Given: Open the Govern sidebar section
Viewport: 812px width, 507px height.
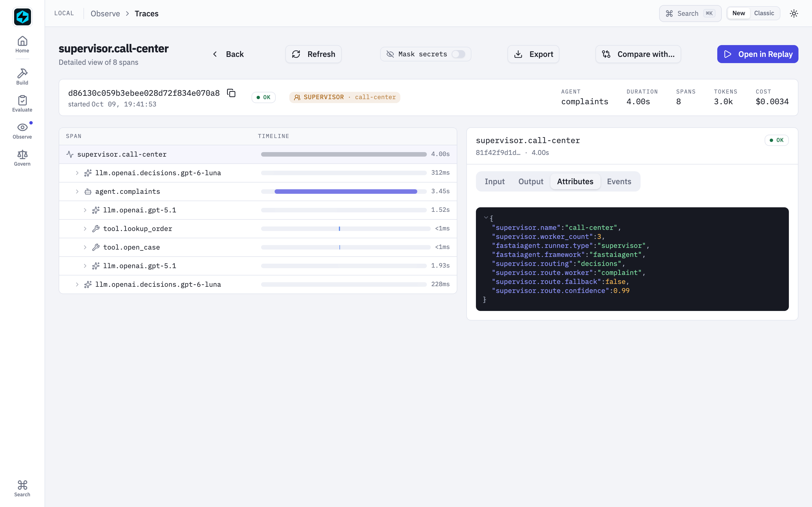Looking at the screenshot, I should coord(22,158).
